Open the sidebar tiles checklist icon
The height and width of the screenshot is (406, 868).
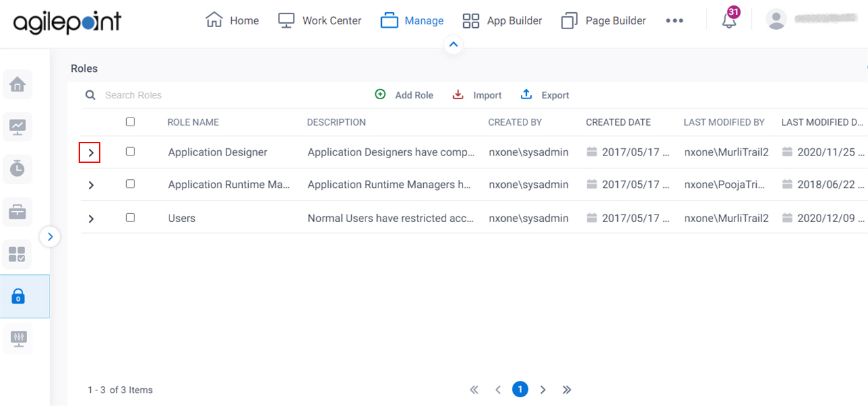tap(18, 255)
